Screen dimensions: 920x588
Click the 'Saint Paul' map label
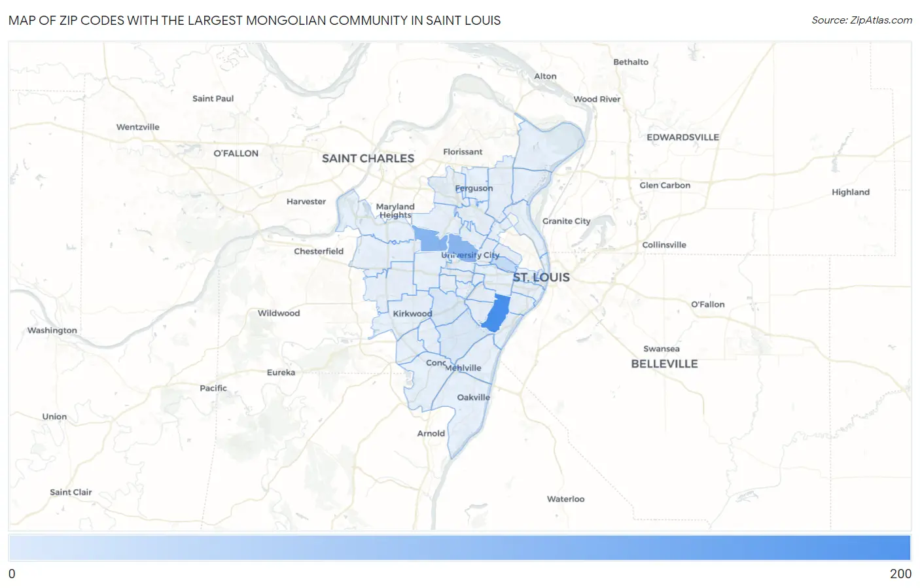pos(213,99)
